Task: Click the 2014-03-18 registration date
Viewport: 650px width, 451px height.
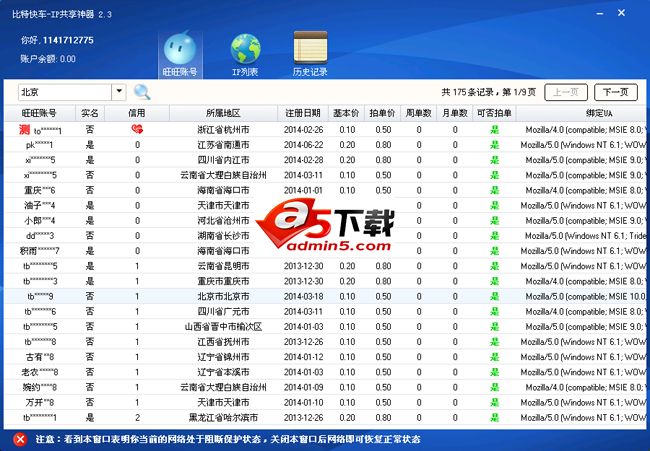Action: tap(303, 296)
